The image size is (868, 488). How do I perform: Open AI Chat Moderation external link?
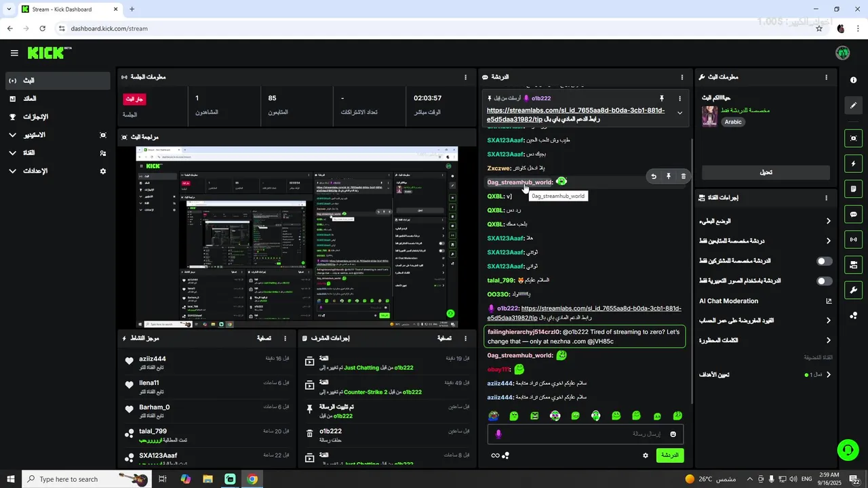[x=829, y=301]
